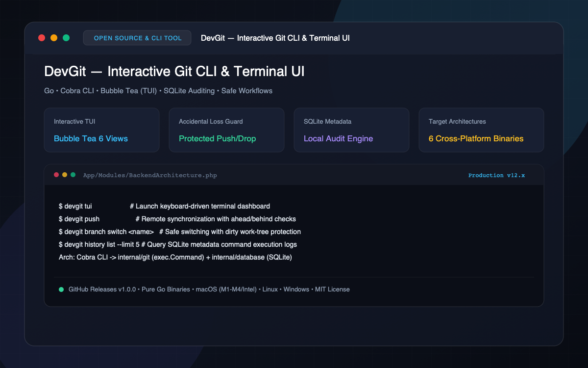Select the title bar text DevGit — Interactive Git CLI
The width and height of the screenshot is (588, 368).
click(275, 38)
